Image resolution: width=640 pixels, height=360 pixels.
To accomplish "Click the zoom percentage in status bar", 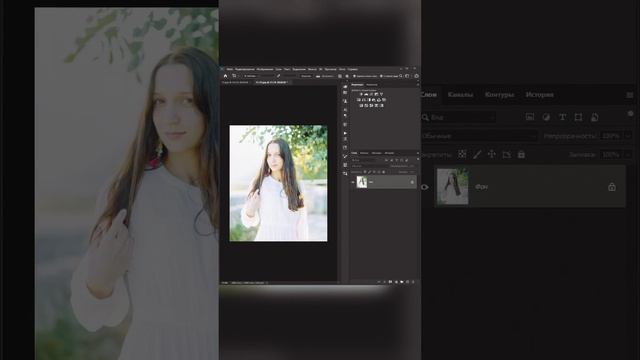I will tap(224, 282).
